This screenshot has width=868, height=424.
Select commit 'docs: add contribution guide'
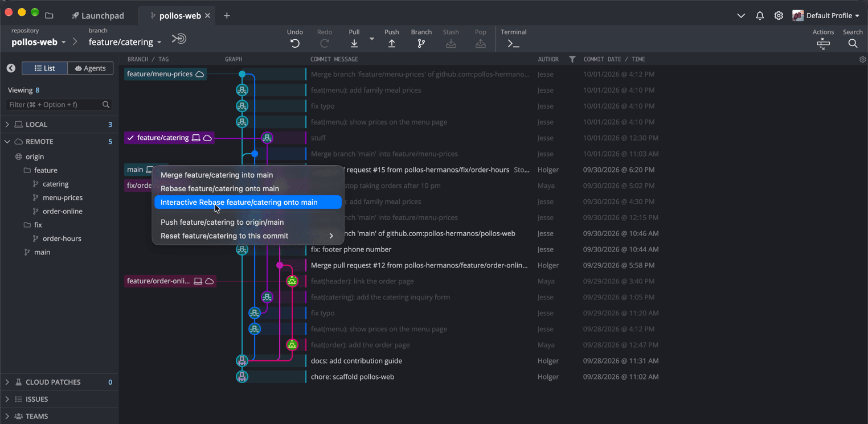click(357, 361)
